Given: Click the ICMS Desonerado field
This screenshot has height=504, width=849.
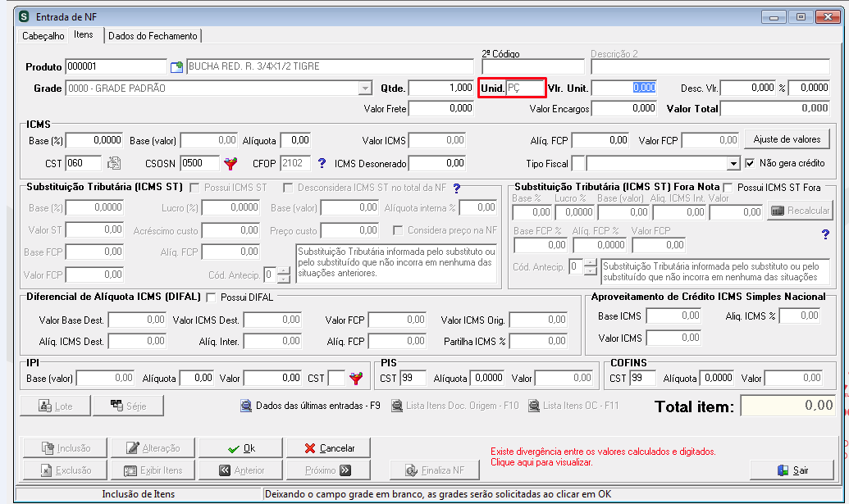Looking at the screenshot, I should [437, 163].
